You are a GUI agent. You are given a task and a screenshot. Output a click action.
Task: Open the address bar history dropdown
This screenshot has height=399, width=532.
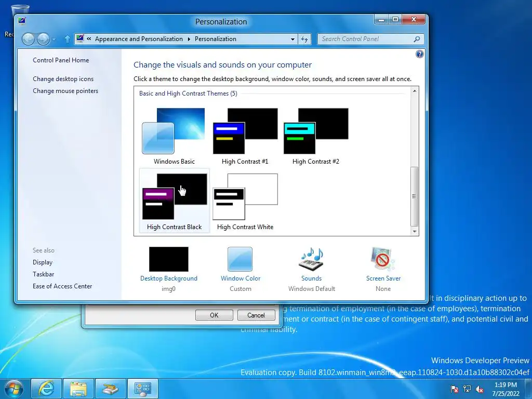pos(292,39)
